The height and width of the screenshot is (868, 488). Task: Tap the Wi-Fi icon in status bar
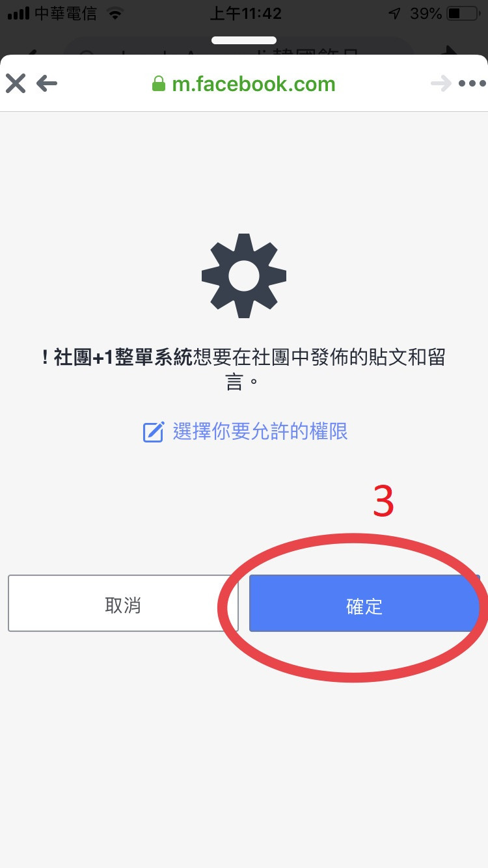[115, 13]
